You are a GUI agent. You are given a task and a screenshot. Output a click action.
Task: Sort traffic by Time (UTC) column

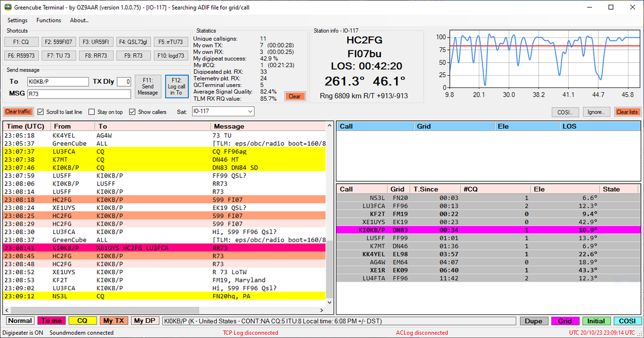pyautogui.click(x=26, y=127)
